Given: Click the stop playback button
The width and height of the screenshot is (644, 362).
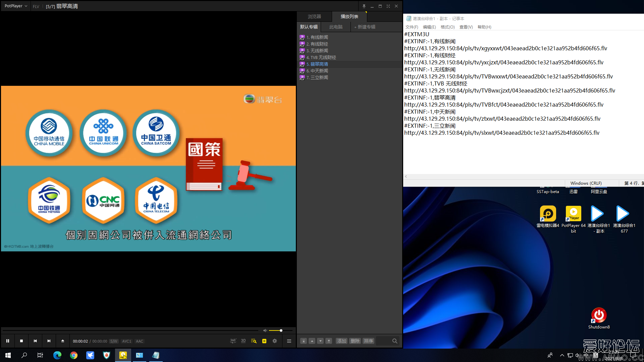Looking at the screenshot, I should [21, 341].
